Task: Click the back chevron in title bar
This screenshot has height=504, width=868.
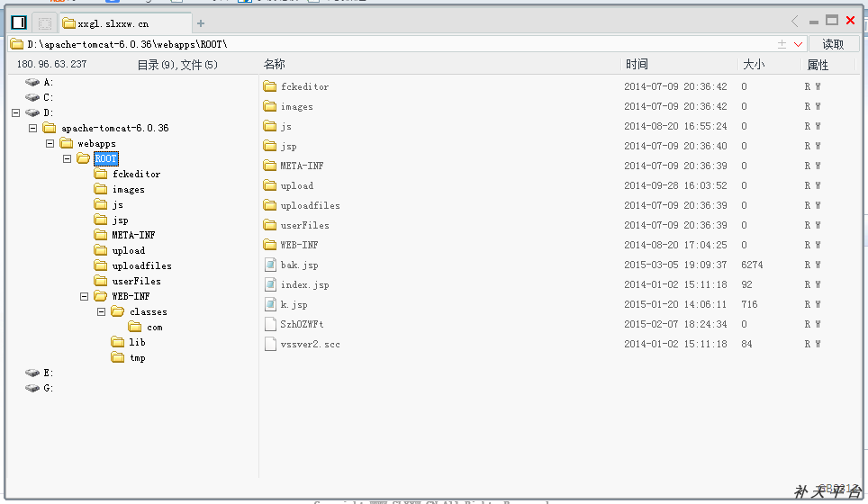Action: pyautogui.click(x=795, y=21)
